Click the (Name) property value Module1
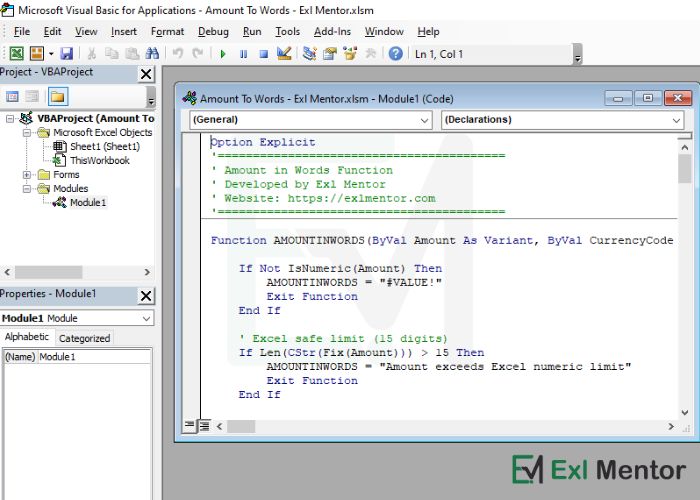700x500 pixels. [x=94, y=357]
